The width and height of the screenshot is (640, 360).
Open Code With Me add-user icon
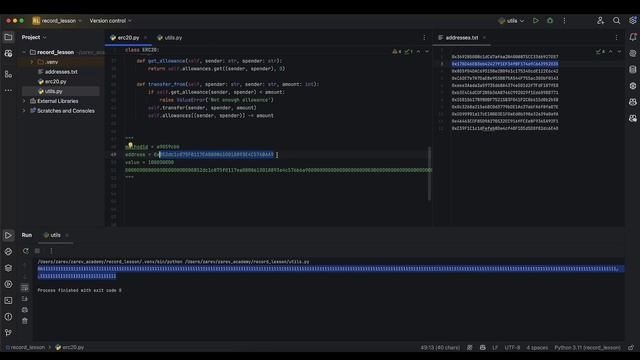coord(600,20)
